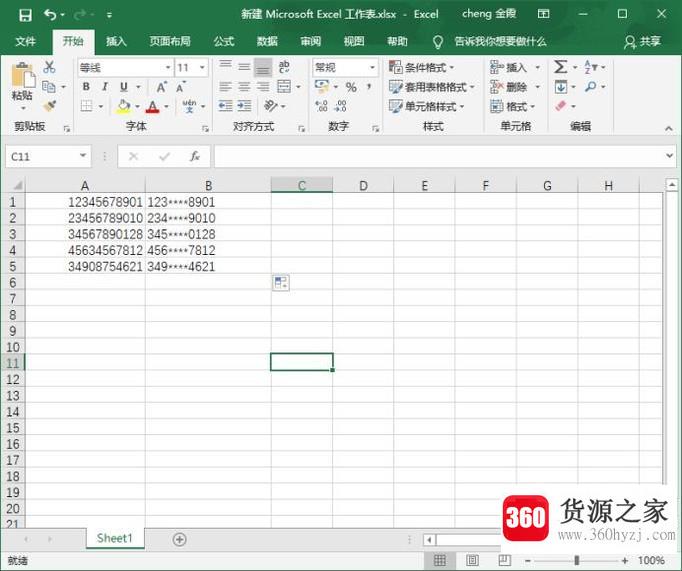Click the AutoSum sigma icon
Screen dimensions: 682x571
tap(560, 67)
